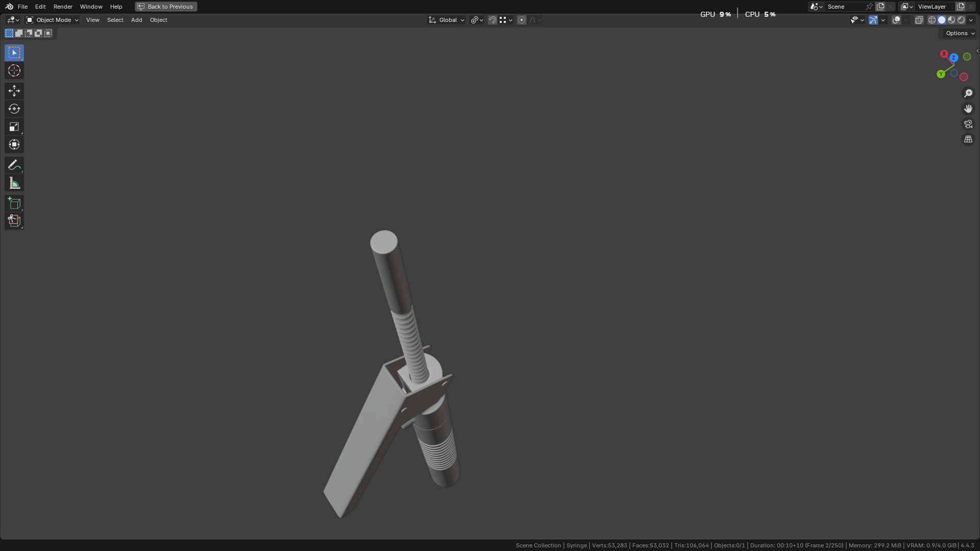Click the Back to Previous button
The height and width of the screenshot is (551, 980).
pos(166,7)
